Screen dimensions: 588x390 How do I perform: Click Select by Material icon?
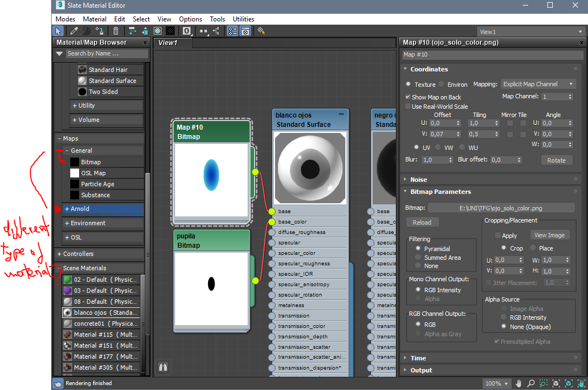261,31
